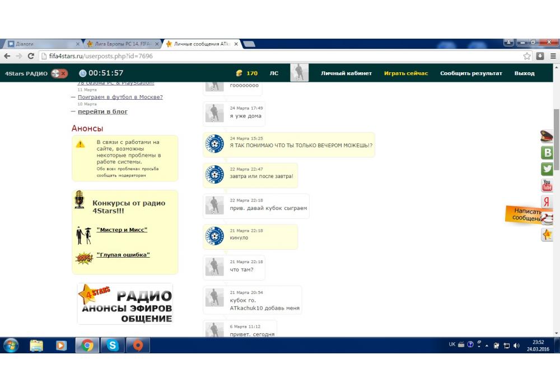Open the Chrome menu hamburger button
Image resolution: width=560 pixels, height=392 pixels.
pyautogui.click(x=553, y=56)
